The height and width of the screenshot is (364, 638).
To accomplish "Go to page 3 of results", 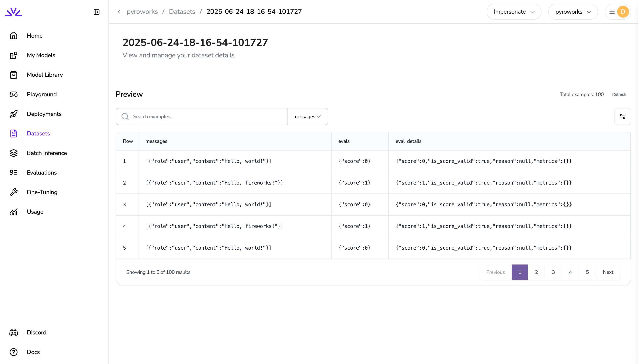I will (x=554, y=272).
